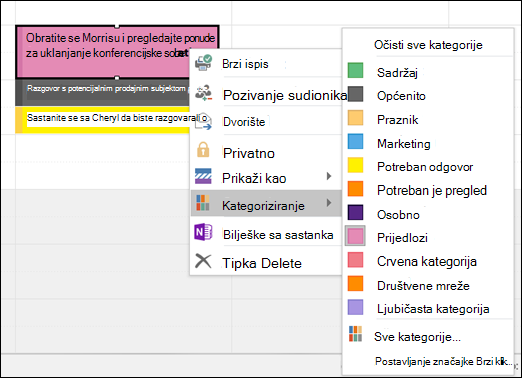Pick the gray Općenito swatch

coord(355,94)
